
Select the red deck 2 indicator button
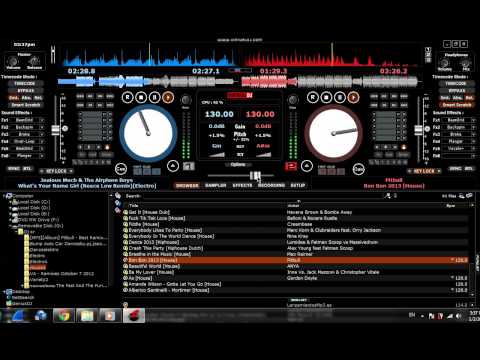[x=291, y=166]
